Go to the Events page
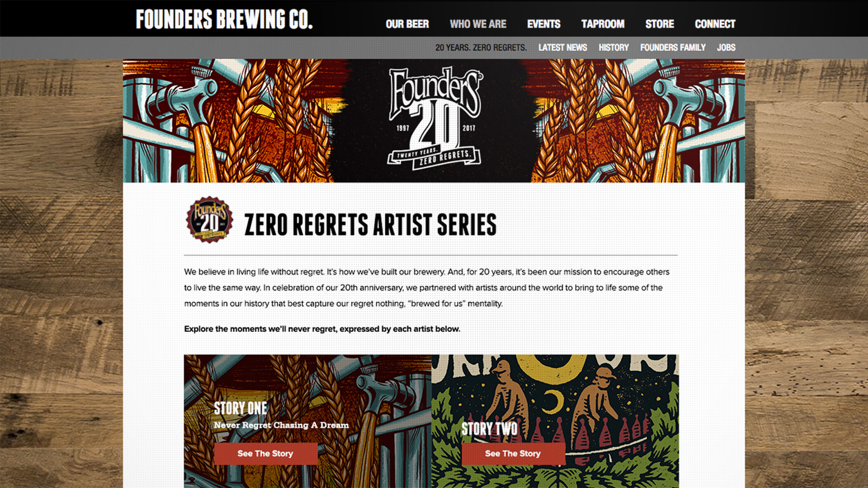The image size is (868, 488). click(x=543, y=24)
